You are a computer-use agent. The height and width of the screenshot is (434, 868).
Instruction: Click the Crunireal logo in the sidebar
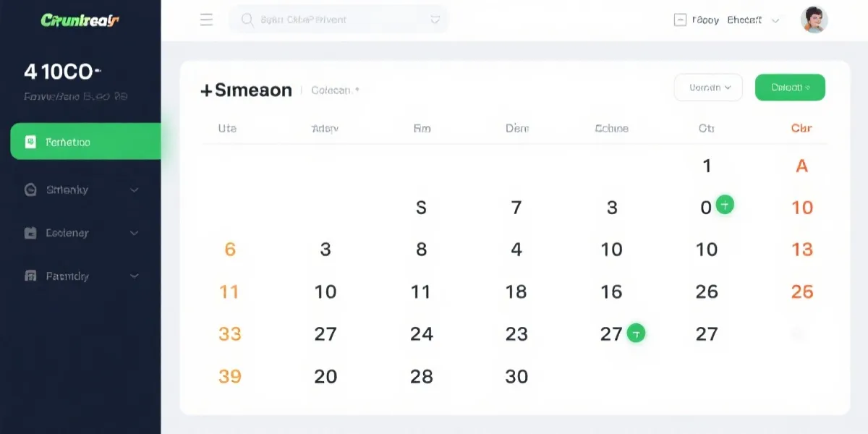[80, 20]
